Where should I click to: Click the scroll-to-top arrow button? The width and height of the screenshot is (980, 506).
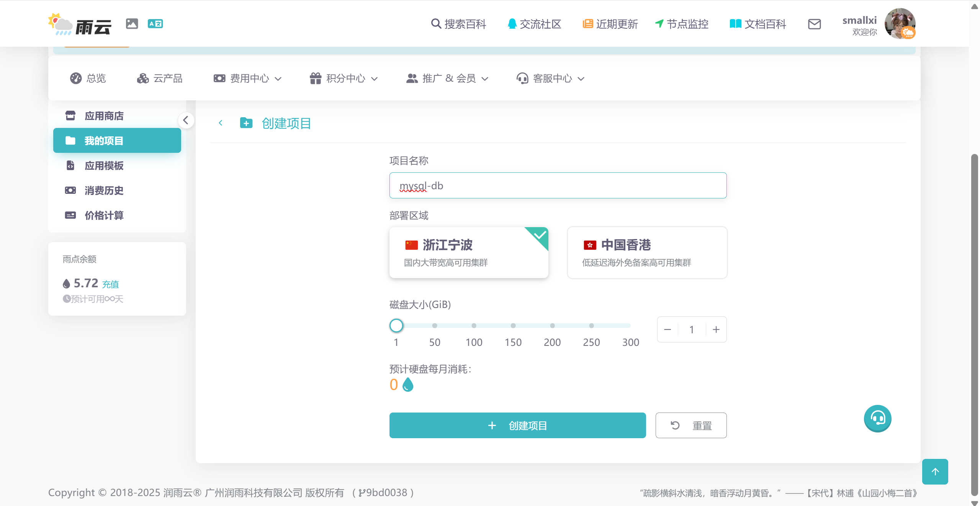click(935, 472)
